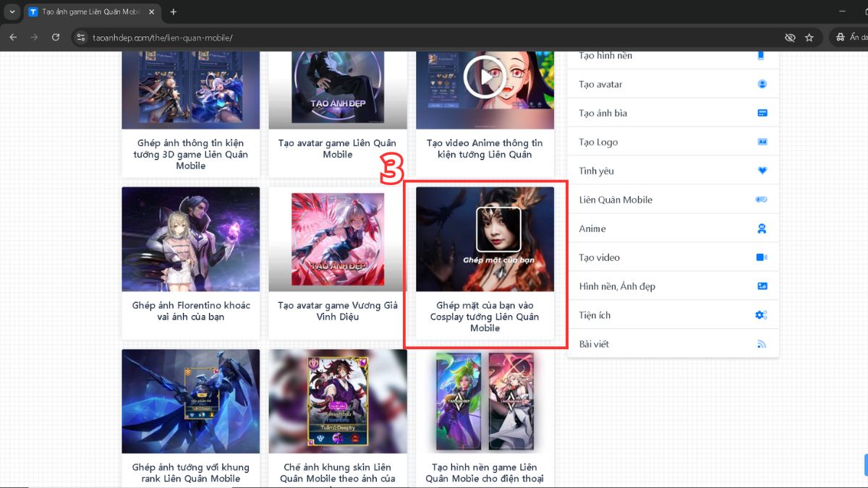Viewport: 868px width, 488px height.
Task: Open the Tạo avatar sidebar category
Action: pyautogui.click(x=673, y=84)
